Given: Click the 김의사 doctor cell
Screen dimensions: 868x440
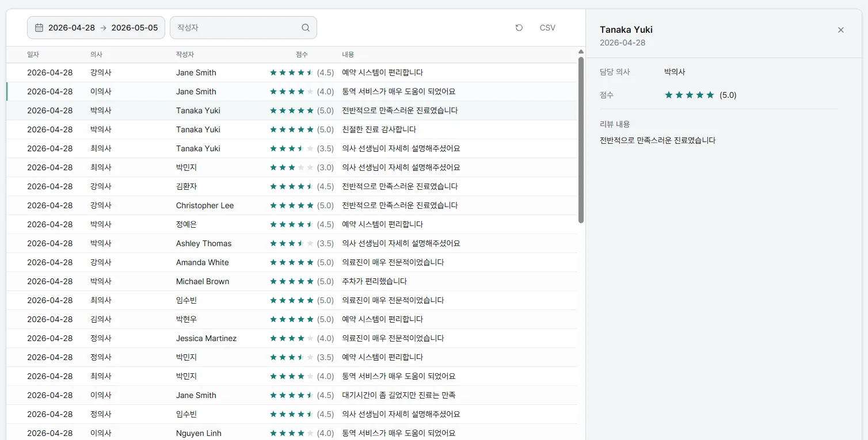Looking at the screenshot, I should coord(101,319).
